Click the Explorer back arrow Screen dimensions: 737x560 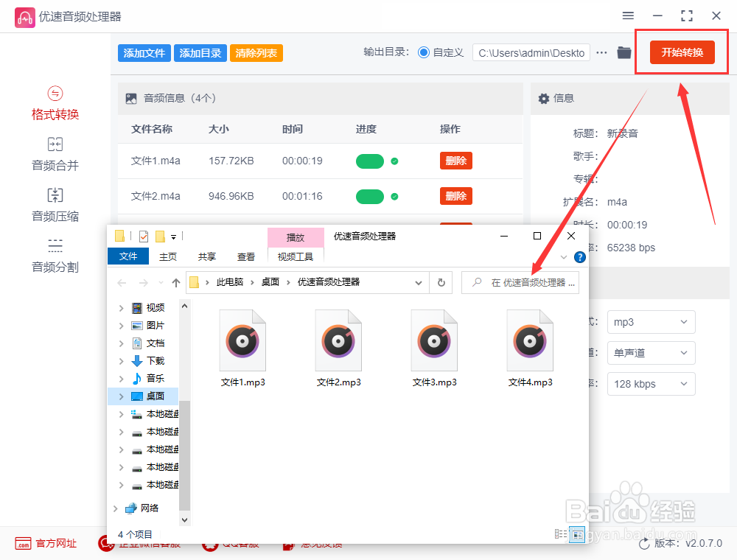point(122,282)
